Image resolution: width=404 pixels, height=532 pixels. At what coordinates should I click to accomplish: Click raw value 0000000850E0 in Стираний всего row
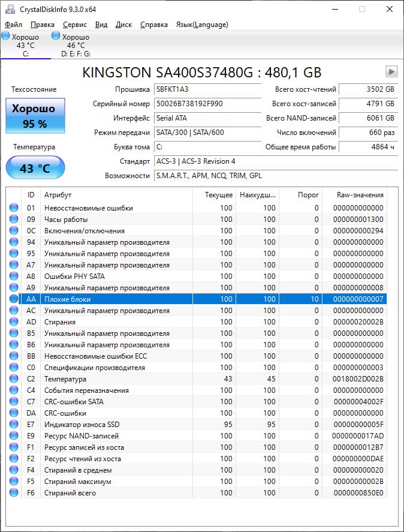click(x=358, y=492)
